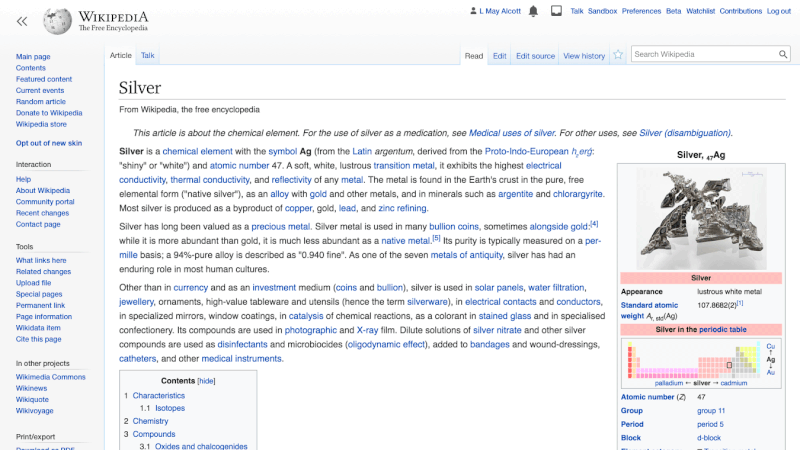Switch to the Talk tab
This screenshot has height=450, width=800.
pyautogui.click(x=147, y=56)
